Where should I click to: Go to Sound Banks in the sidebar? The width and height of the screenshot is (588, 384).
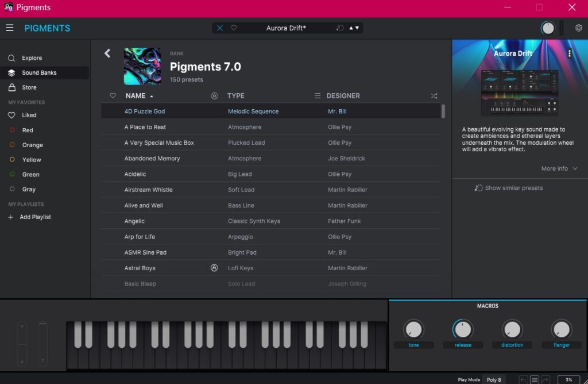(x=39, y=73)
